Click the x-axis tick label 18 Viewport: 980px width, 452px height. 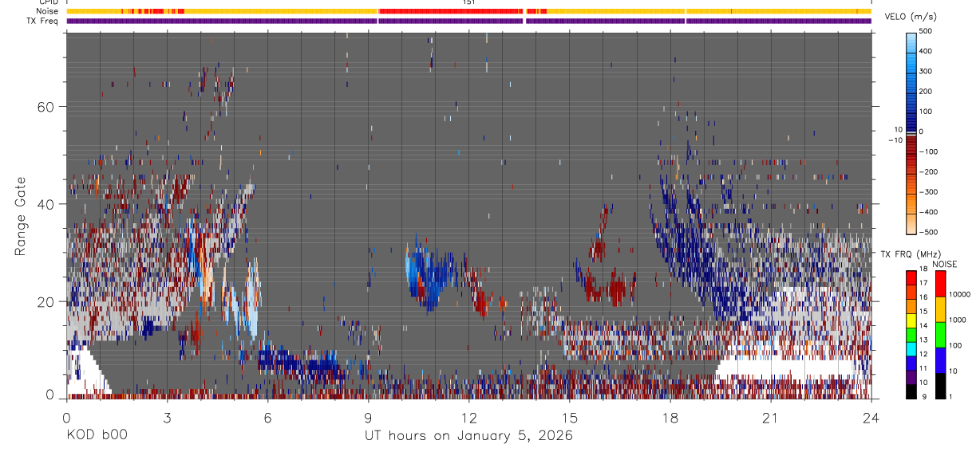[x=670, y=417]
